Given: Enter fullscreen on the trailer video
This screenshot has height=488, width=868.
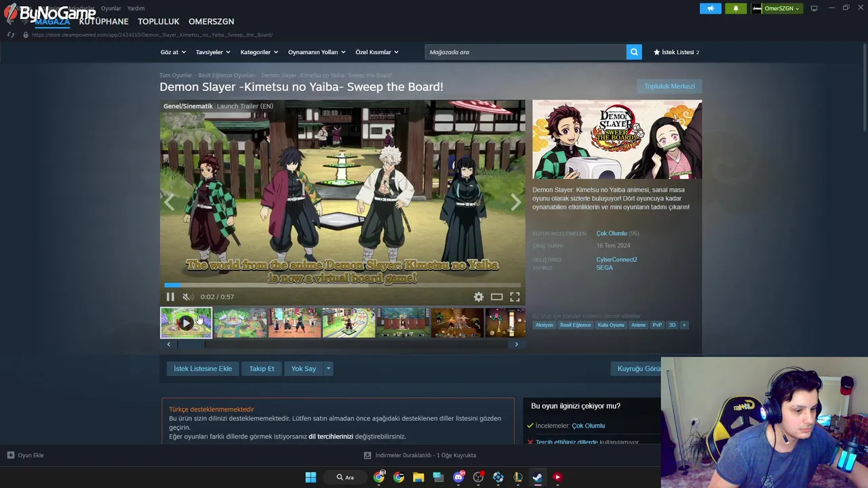Looking at the screenshot, I should point(515,297).
